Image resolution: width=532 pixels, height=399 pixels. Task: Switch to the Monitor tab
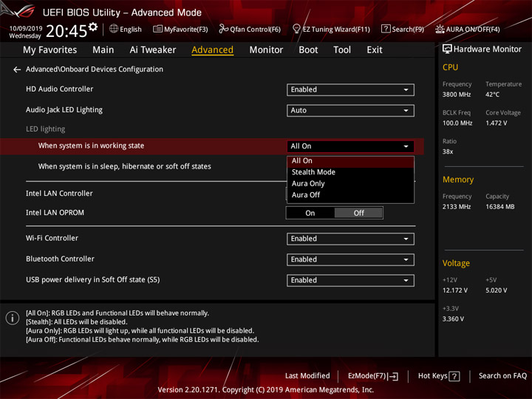[x=266, y=50]
